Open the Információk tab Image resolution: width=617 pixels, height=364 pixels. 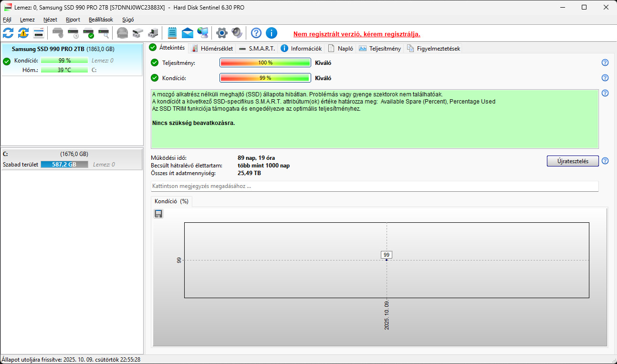301,48
